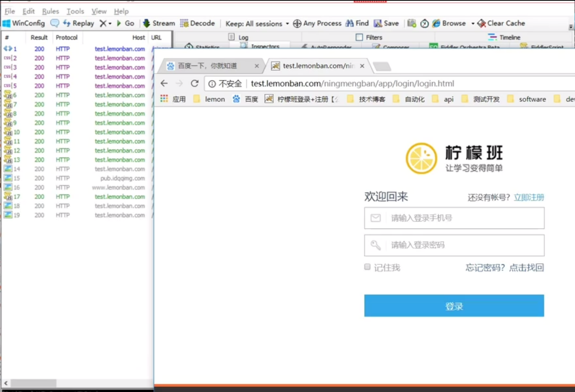The image size is (575, 392).
Task: Select CSS session 5 icon
Action: [x=8, y=86]
